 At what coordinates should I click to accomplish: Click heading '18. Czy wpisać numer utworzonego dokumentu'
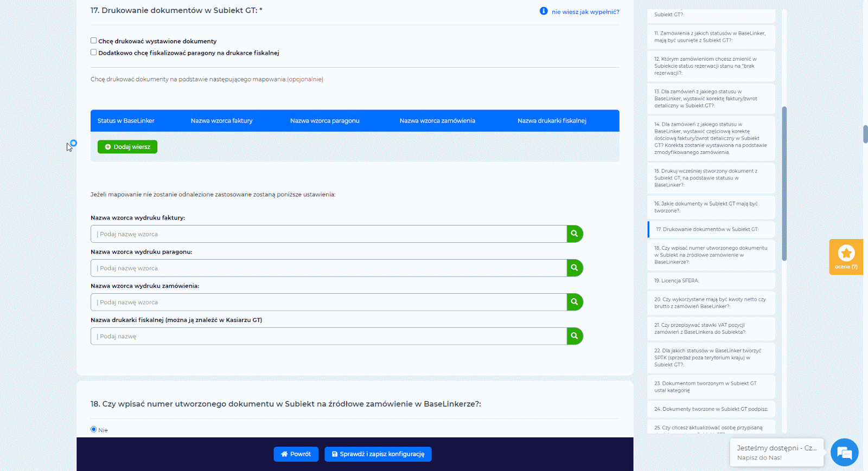[286, 404]
